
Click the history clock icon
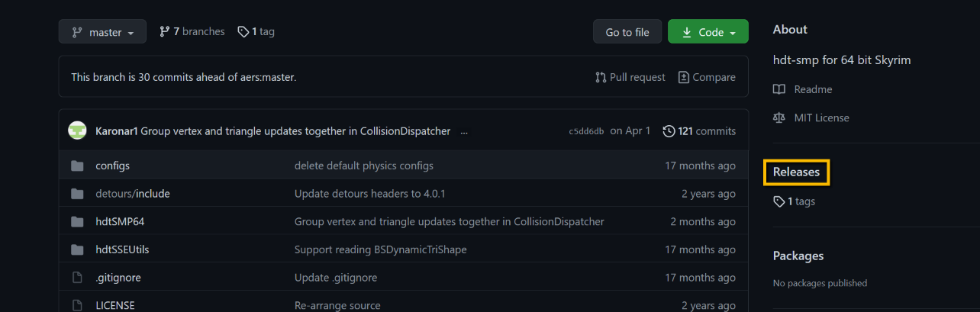669,131
